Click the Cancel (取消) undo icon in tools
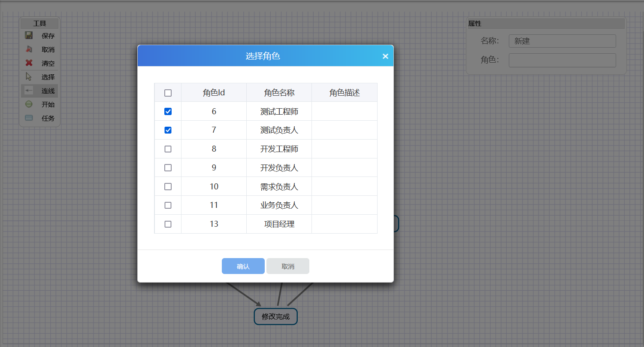The width and height of the screenshot is (644, 347). click(29, 49)
